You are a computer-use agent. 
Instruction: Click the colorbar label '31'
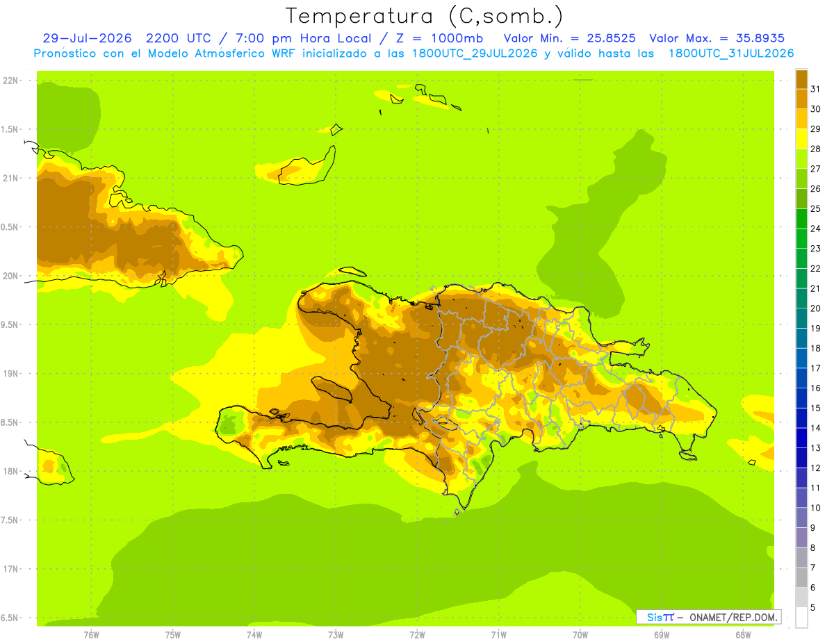coord(816,89)
